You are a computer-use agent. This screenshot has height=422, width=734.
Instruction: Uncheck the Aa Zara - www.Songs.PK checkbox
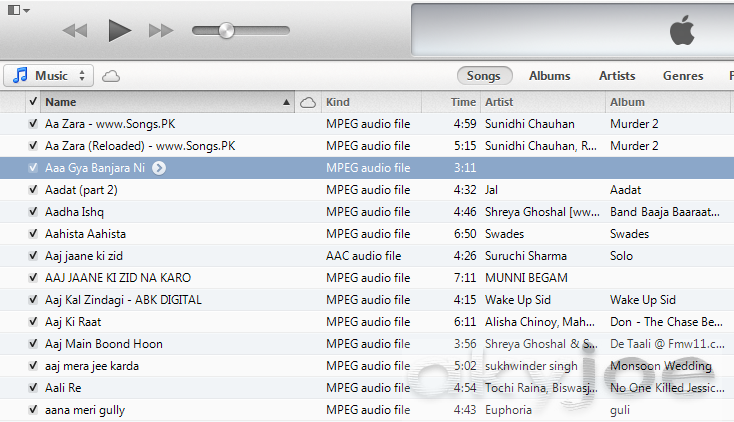click(x=33, y=124)
